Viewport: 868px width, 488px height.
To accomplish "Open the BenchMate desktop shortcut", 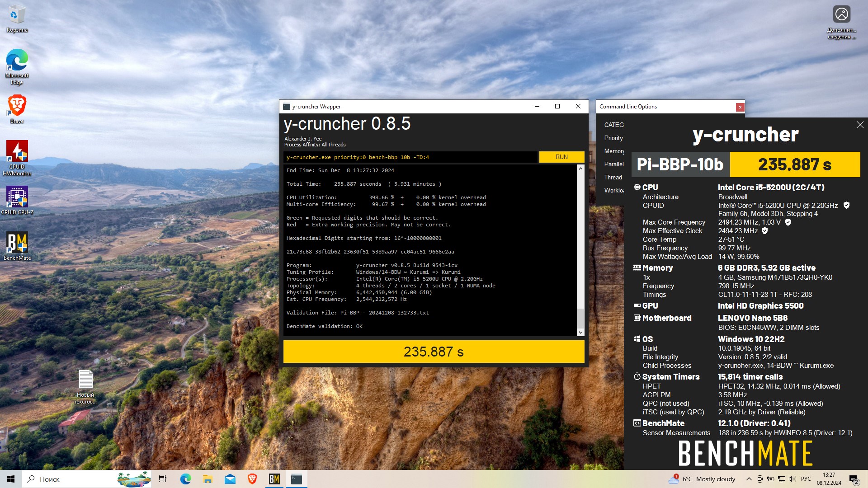I will (17, 246).
